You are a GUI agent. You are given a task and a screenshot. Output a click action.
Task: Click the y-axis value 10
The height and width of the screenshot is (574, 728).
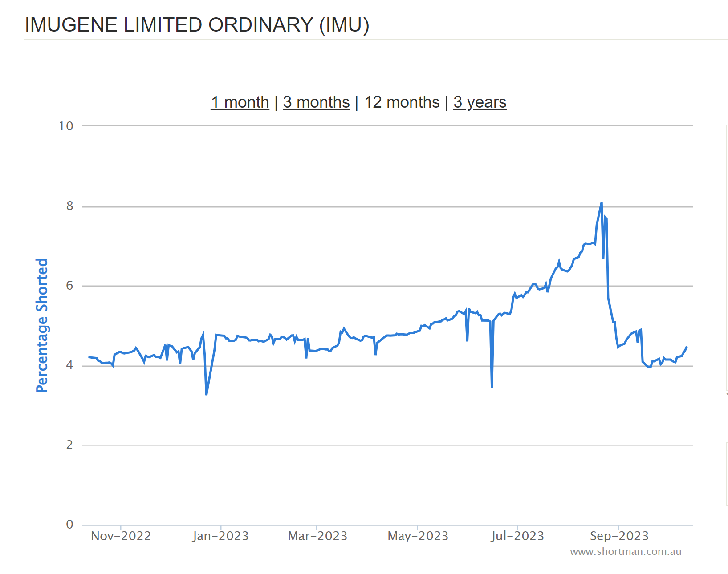tap(66, 126)
